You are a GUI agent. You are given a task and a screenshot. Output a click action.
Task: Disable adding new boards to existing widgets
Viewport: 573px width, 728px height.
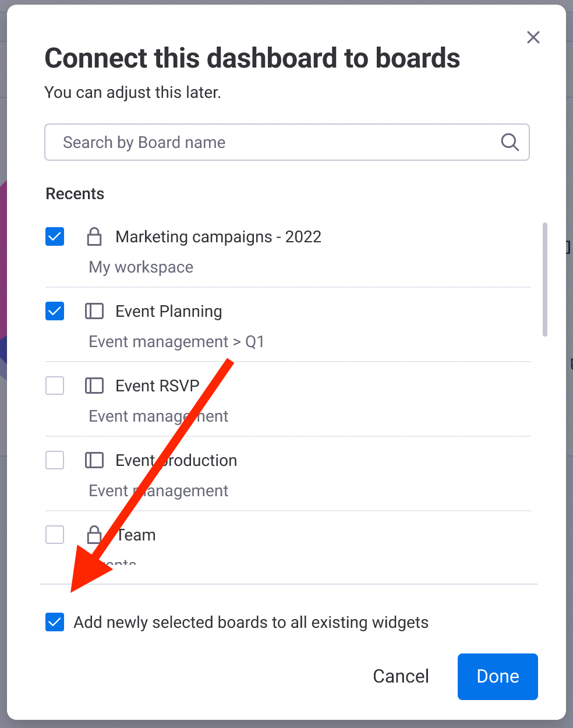click(x=55, y=622)
